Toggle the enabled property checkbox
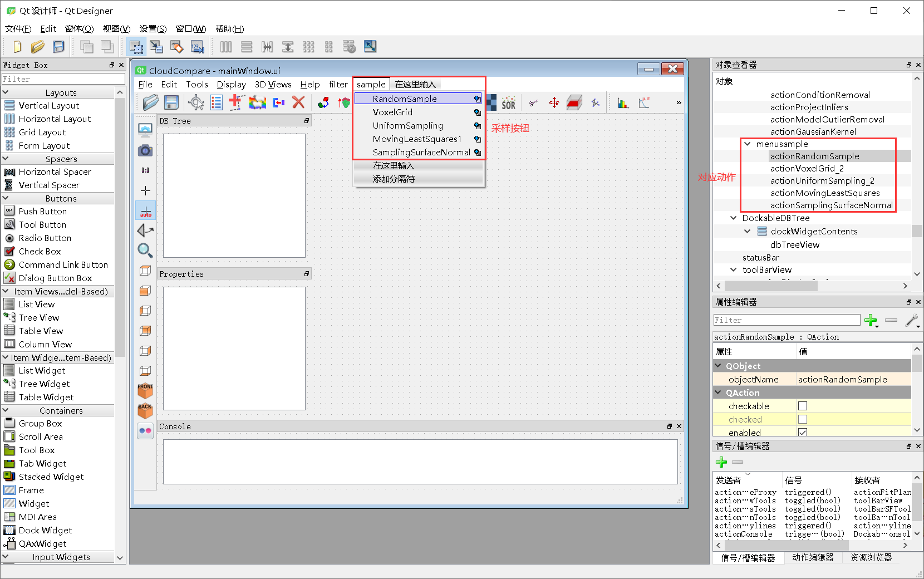 (x=803, y=433)
